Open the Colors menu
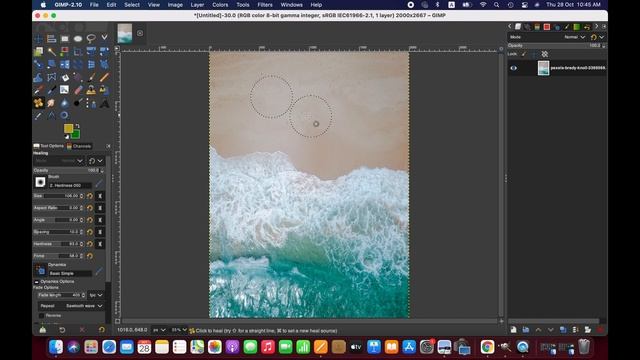The image size is (640, 360). pyautogui.click(x=220, y=5)
